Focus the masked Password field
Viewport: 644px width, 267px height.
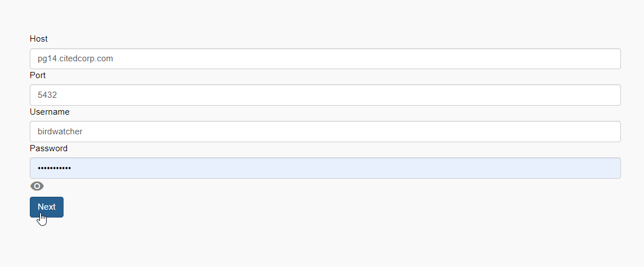[x=325, y=168]
